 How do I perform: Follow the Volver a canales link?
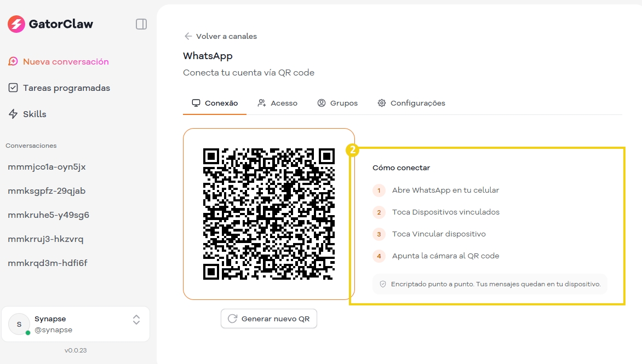pos(226,36)
